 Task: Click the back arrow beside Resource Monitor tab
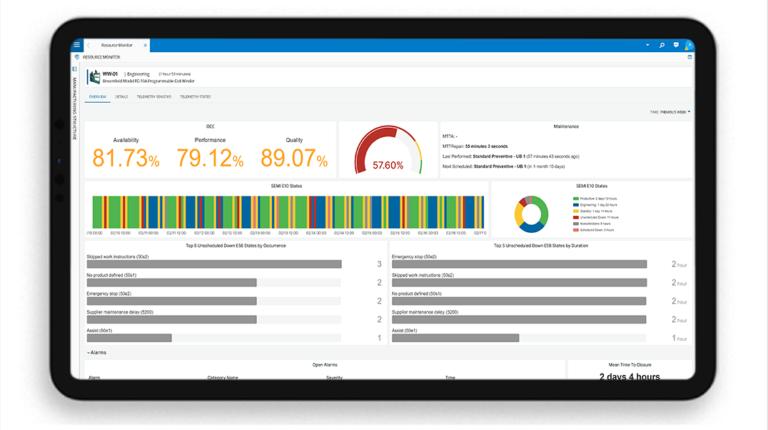[x=89, y=45]
